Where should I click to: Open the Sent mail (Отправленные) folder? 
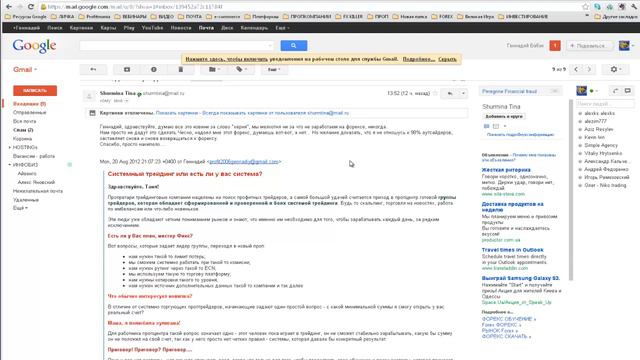click(29, 113)
